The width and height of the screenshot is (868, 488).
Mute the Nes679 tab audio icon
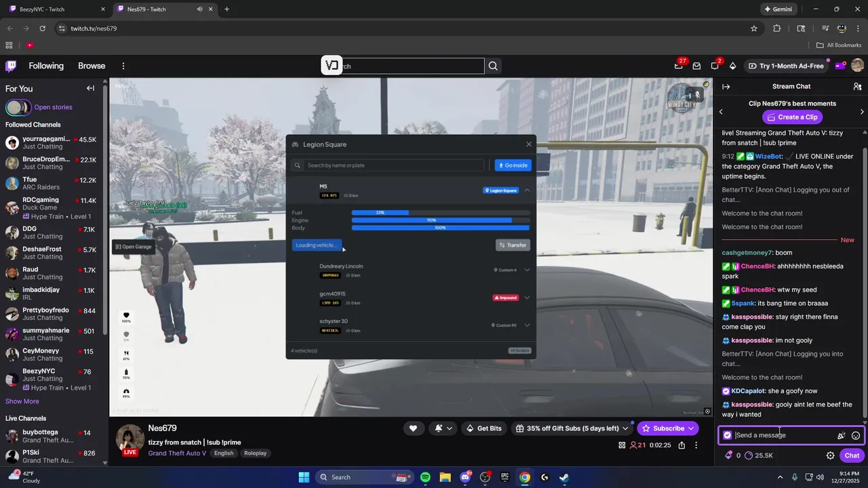[x=199, y=9]
